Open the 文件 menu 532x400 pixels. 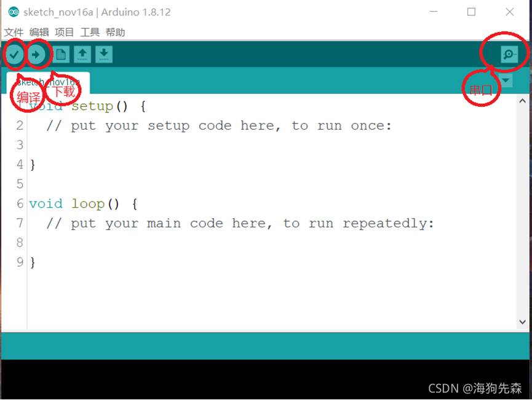pyautogui.click(x=14, y=32)
